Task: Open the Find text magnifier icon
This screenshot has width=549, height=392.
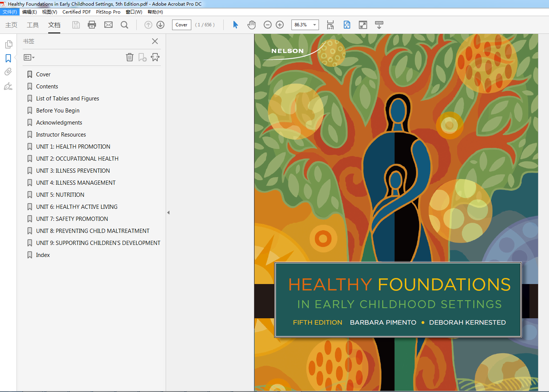Action: (x=124, y=25)
